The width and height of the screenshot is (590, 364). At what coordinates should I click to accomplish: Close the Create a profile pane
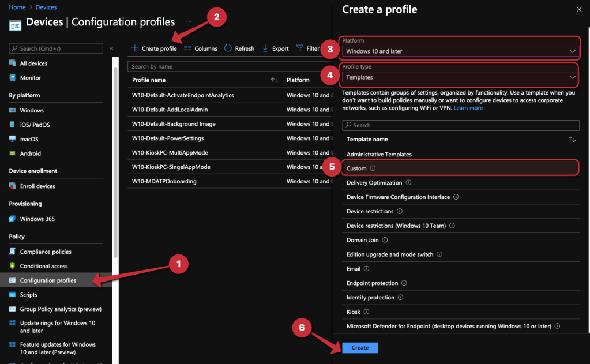[579, 9]
